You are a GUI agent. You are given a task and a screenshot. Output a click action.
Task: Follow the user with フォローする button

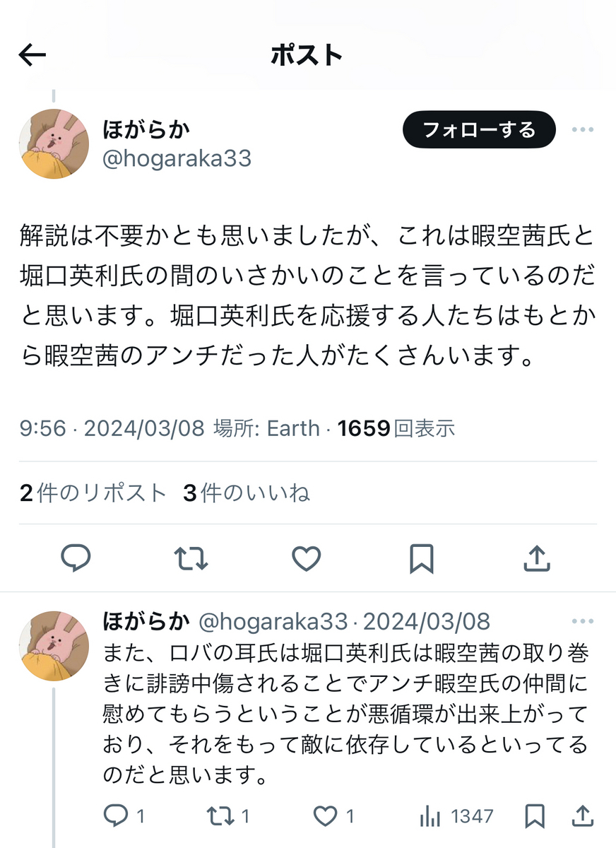pyautogui.click(x=479, y=130)
